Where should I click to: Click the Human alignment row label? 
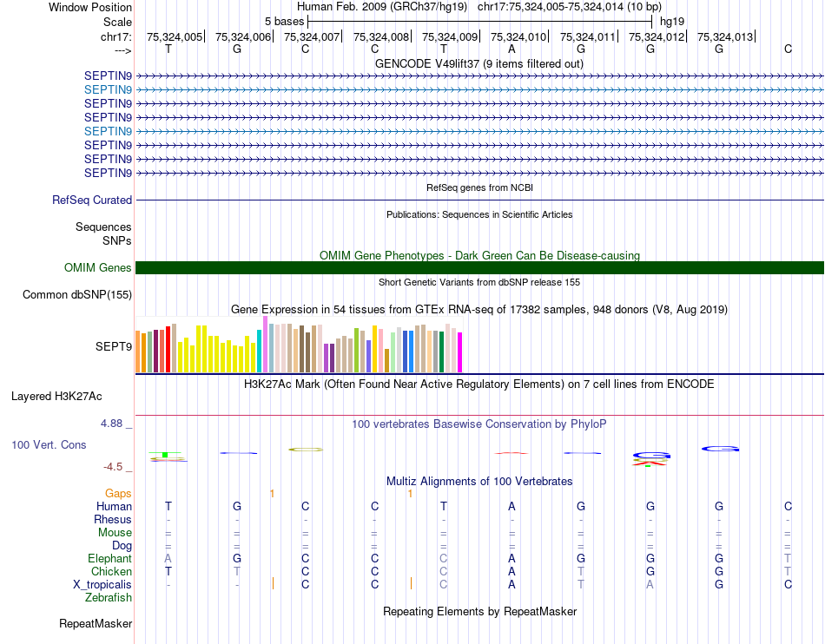point(114,506)
